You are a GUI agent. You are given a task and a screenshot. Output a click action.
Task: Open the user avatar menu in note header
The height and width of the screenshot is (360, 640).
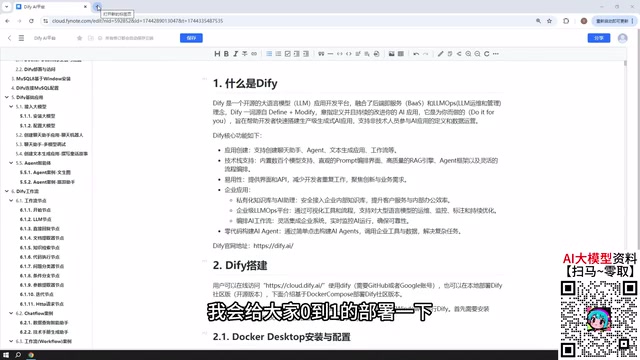tap(622, 38)
